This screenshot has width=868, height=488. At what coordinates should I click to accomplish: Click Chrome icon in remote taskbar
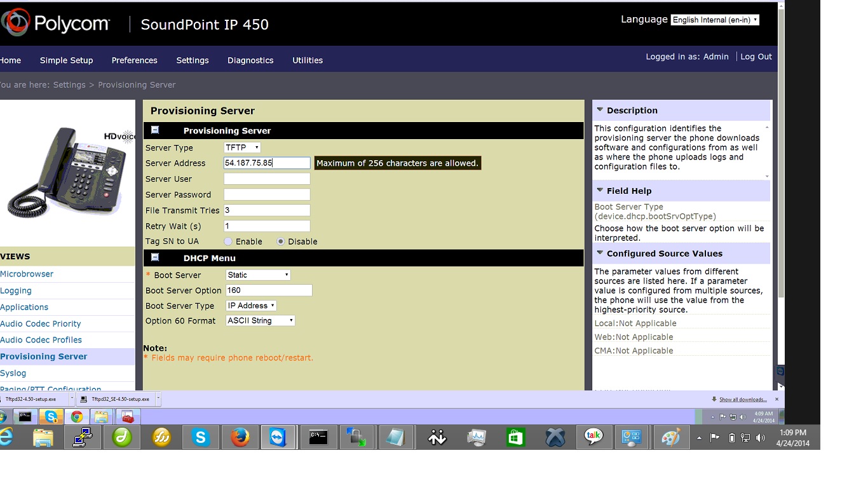76,417
